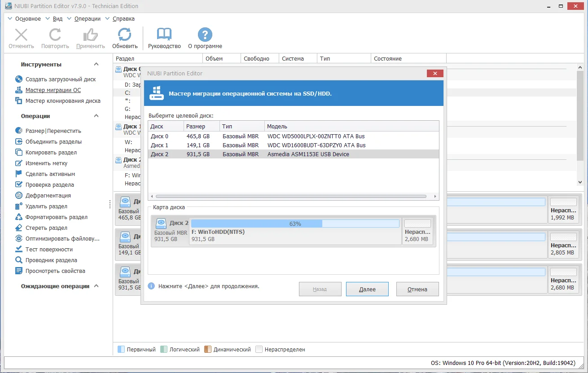This screenshot has height=373, width=588.
Task: Click the Отмена button in wizard
Action: 417,289
